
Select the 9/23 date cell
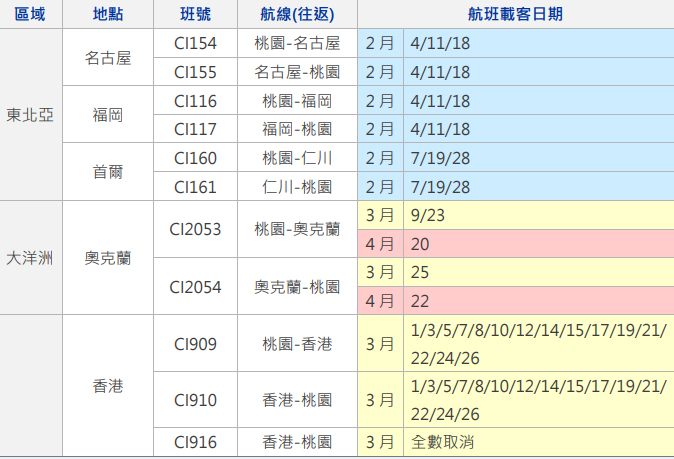tap(428, 215)
